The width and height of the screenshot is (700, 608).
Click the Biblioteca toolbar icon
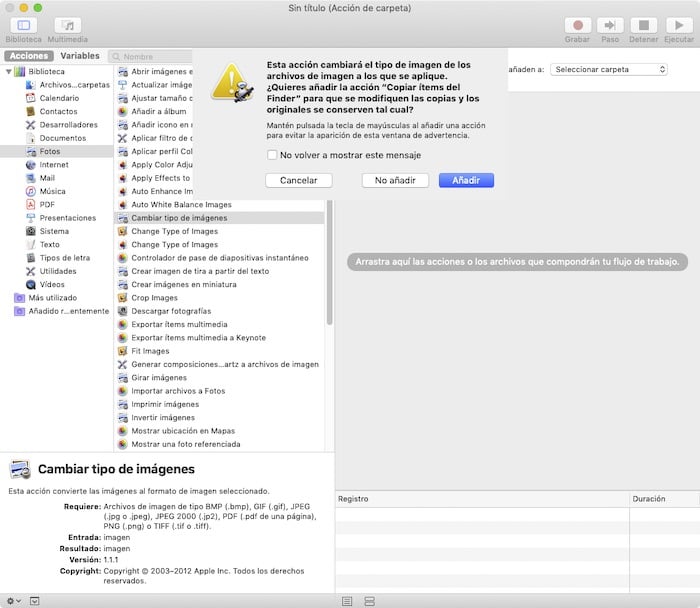click(23, 24)
